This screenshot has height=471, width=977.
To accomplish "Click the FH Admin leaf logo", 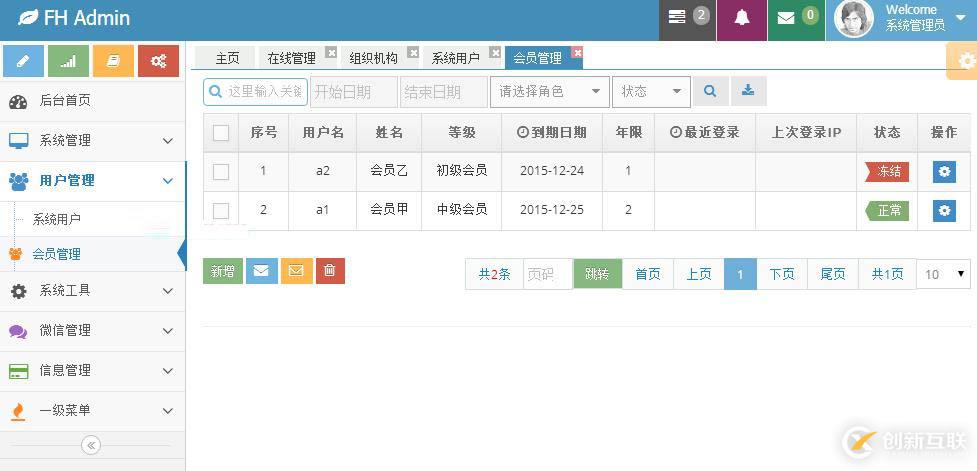I will tap(28, 17).
